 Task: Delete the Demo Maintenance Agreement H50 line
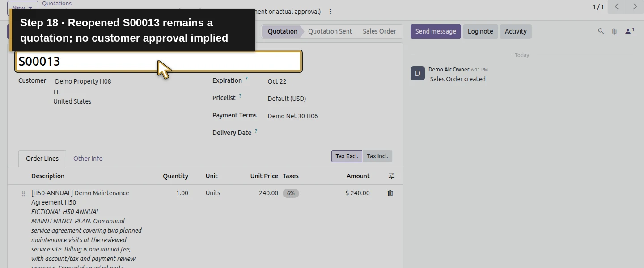tap(390, 193)
